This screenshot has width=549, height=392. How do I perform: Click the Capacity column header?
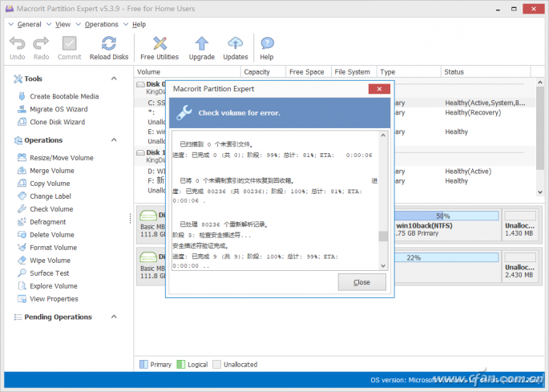pyautogui.click(x=264, y=72)
